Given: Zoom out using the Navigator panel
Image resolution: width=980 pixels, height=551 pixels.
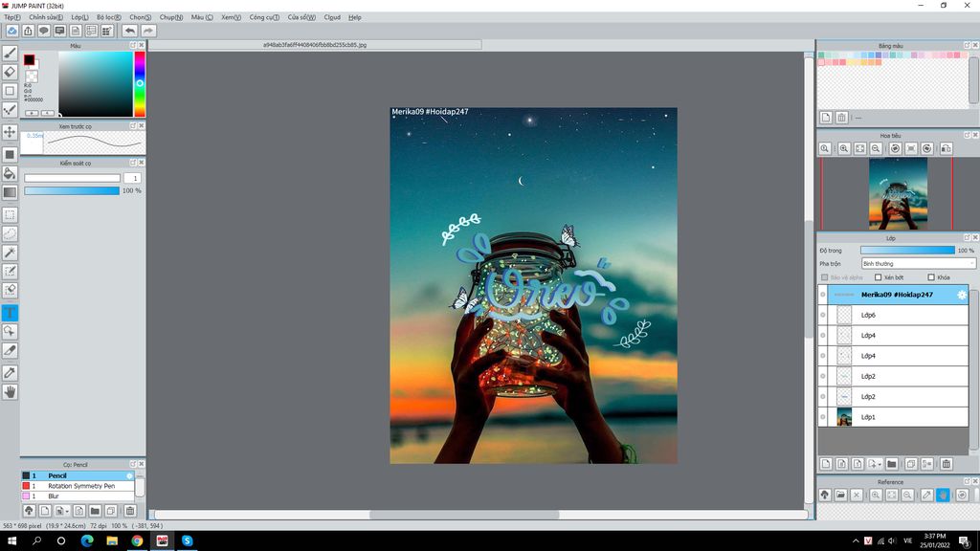Looking at the screenshot, I should [876, 148].
